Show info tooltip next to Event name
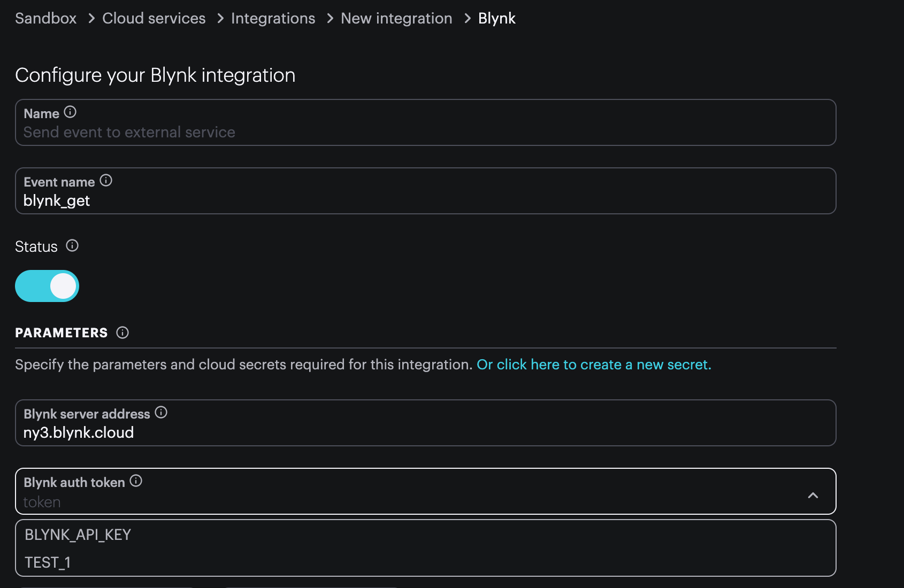Viewport: 904px width, 588px height. coord(106,180)
